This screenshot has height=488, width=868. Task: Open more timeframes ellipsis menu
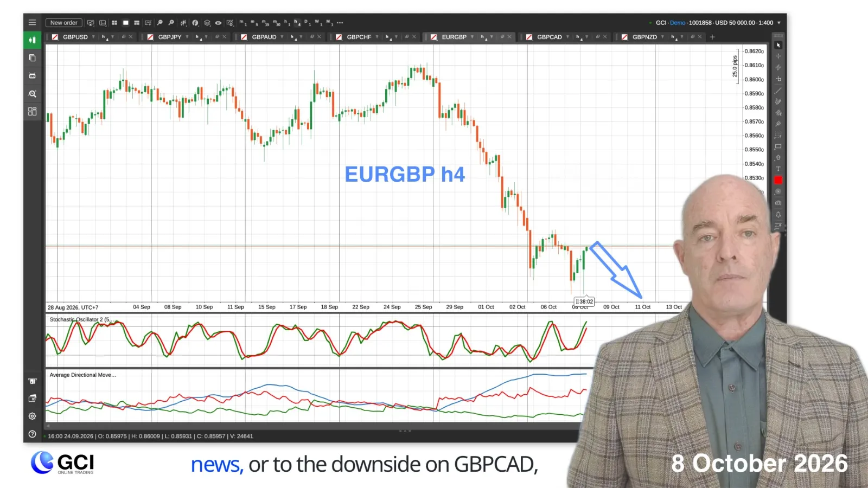coord(340,23)
